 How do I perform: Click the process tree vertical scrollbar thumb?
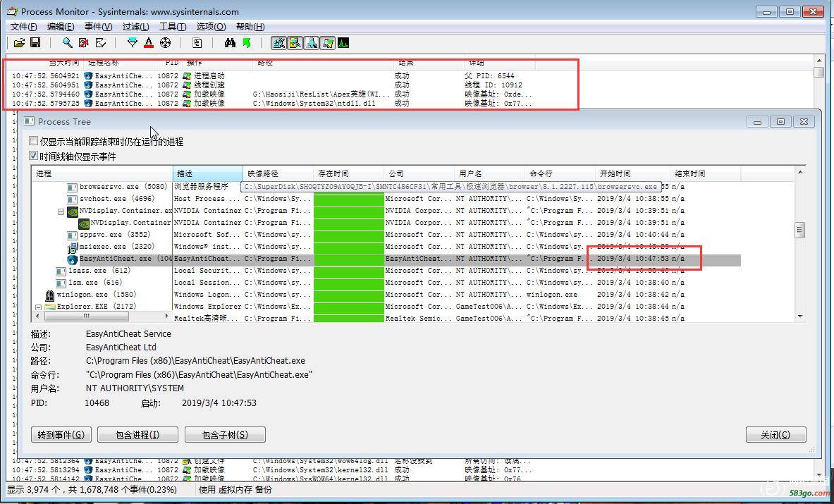click(x=800, y=230)
